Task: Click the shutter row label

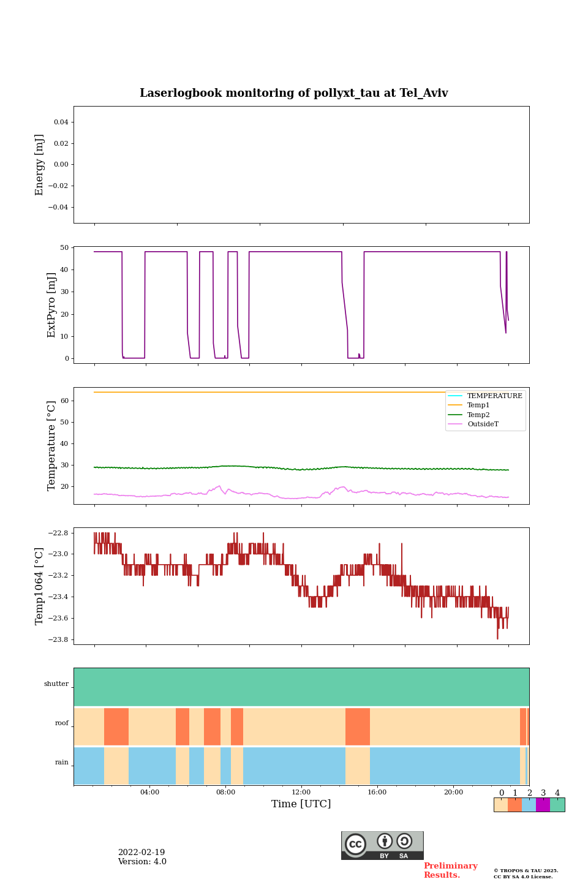Action: pyautogui.click(x=56, y=684)
